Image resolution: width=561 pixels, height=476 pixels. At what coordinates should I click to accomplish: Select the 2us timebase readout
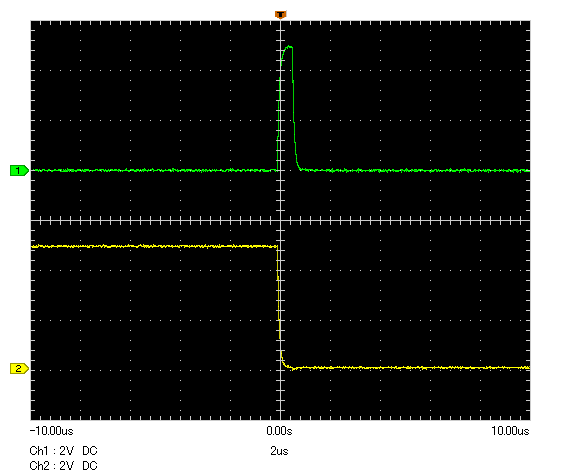click(x=279, y=451)
